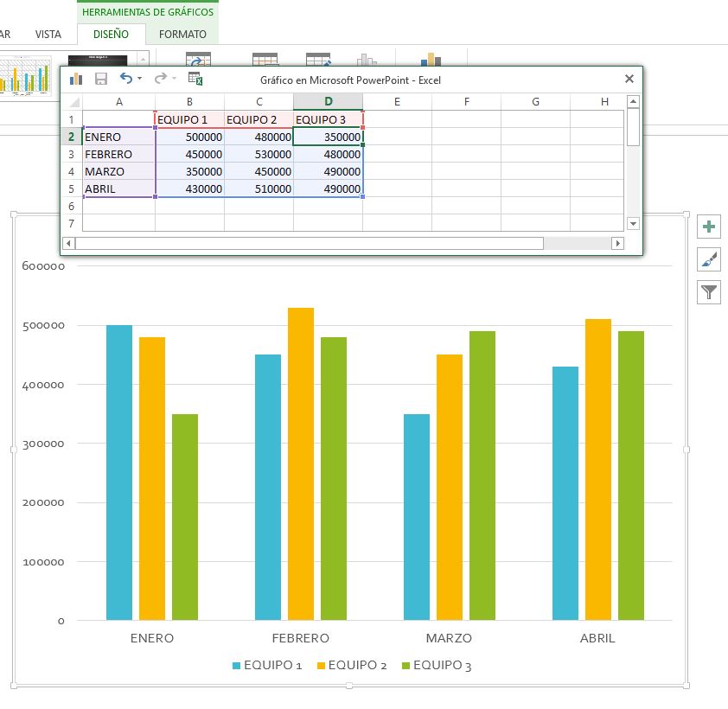Close the Gráfico en Microsoft PowerPoint window
Viewport: 728px width, 709px height.
click(x=629, y=79)
